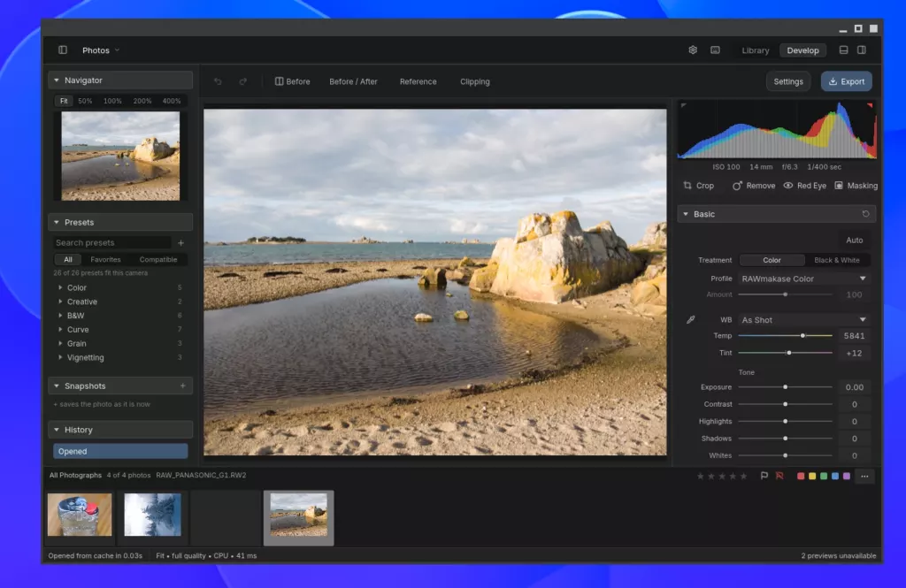This screenshot has height=588, width=906.
Task: Open the Profile RAWmakase Color dropdown
Action: [803, 279]
